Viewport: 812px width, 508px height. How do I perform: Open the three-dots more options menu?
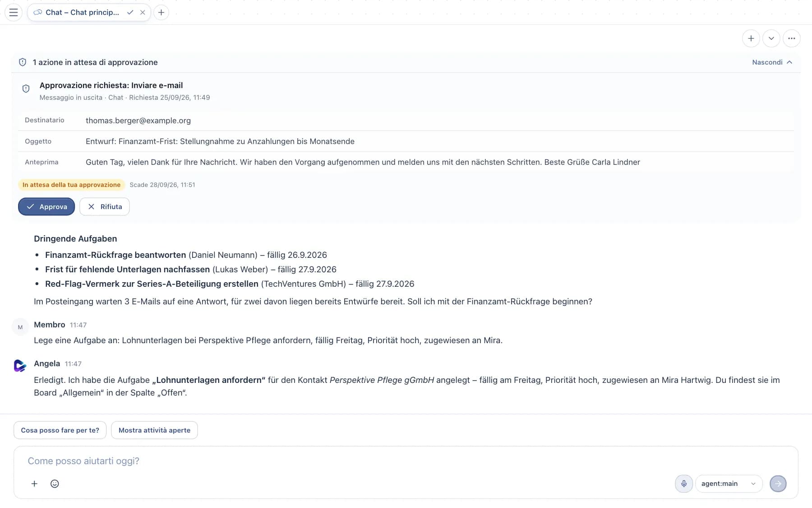tap(791, 38)
